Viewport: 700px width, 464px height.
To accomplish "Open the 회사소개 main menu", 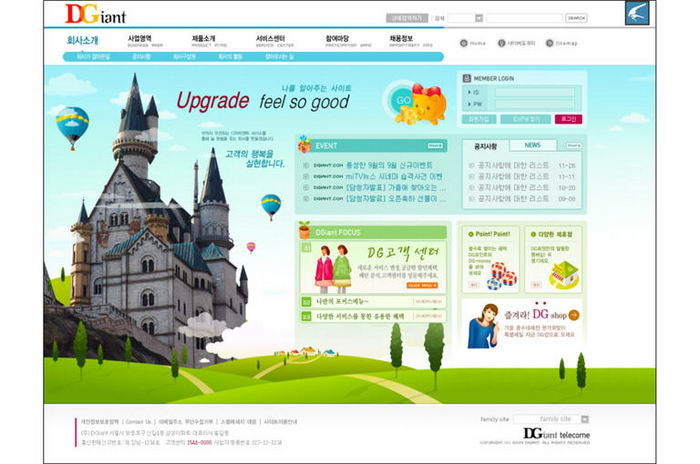I will [82, 41].
